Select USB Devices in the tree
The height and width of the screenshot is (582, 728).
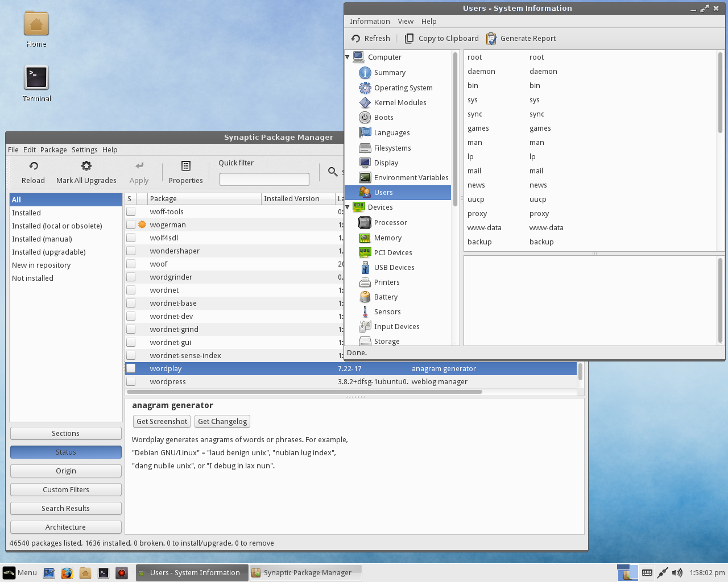(394, 268)
